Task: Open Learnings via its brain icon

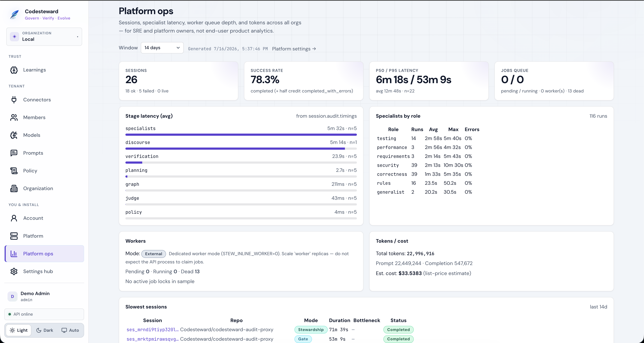Action: (x=14, y=70)
